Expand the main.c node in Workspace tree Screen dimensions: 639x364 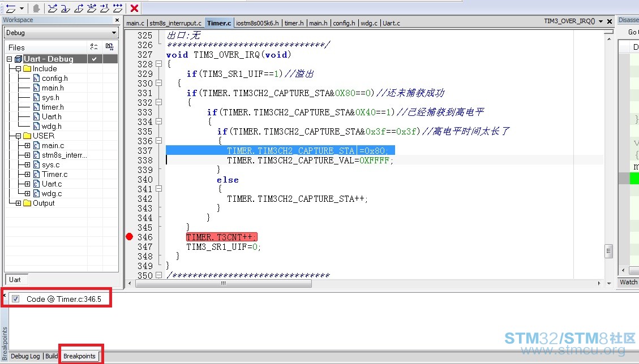[x=27, y=145]
